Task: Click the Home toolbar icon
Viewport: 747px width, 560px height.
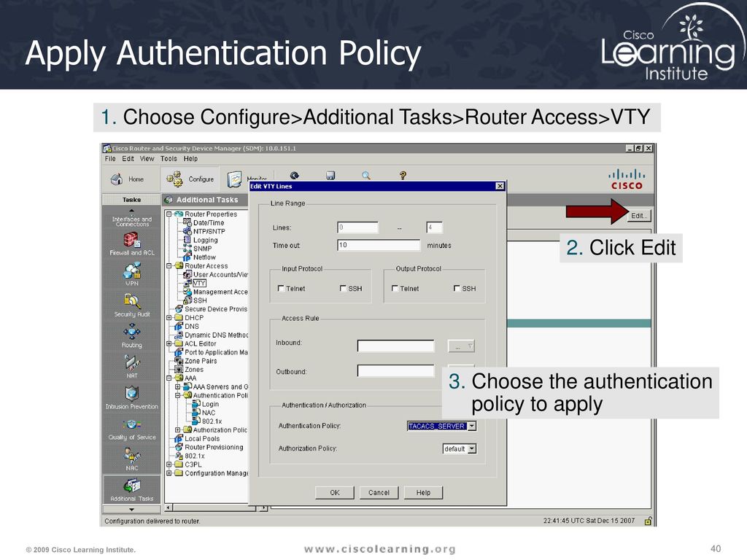Action: click(x=117, y=179)
